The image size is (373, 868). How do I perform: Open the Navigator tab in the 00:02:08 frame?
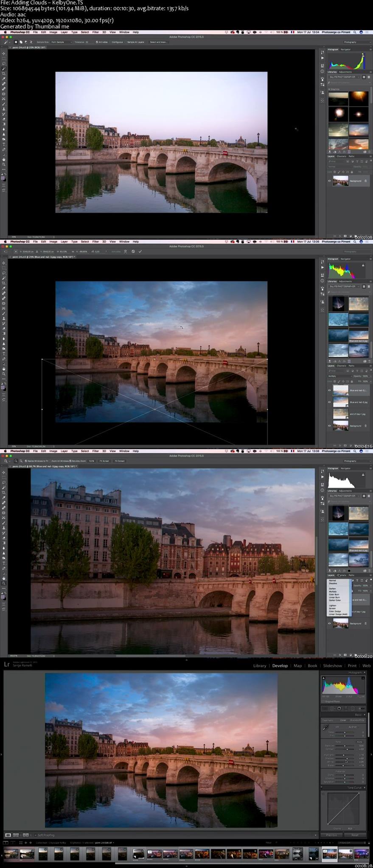pos(346,49)
